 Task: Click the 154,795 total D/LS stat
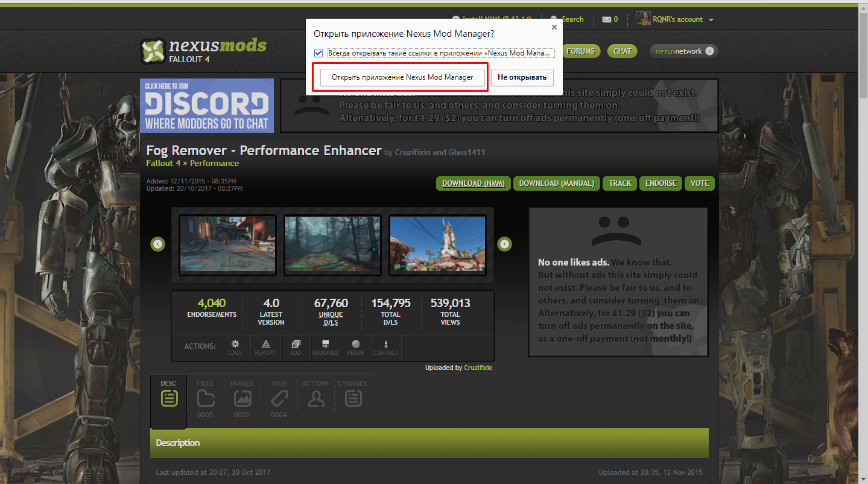391,303
